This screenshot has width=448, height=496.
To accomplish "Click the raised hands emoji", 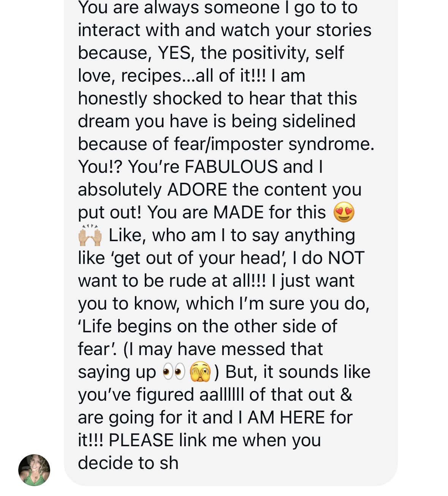I will pos(90,235).
